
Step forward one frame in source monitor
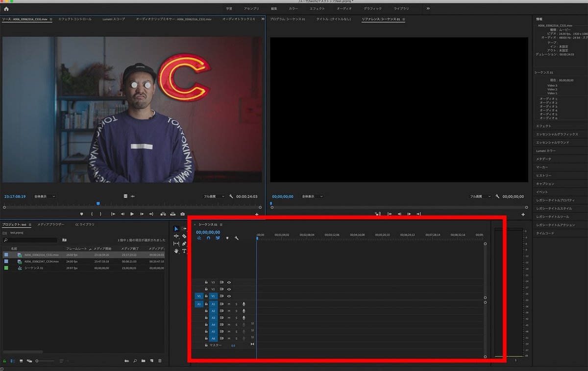pos(142,214)
